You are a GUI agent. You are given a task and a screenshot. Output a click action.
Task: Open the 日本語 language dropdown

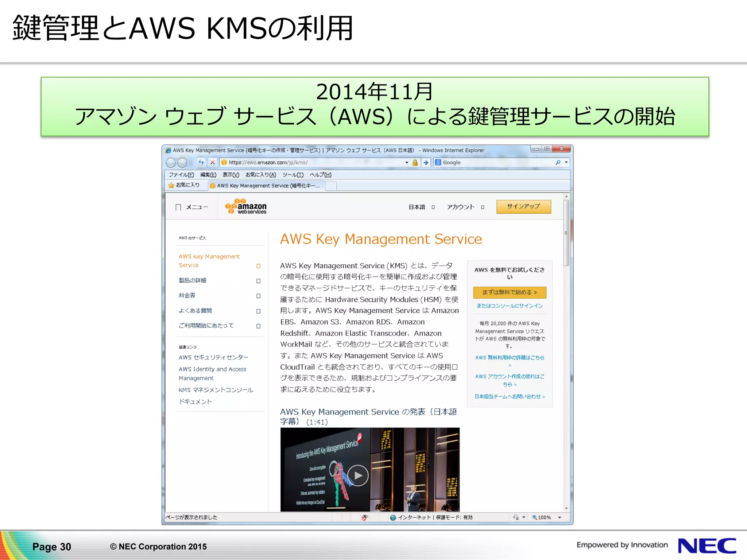pos(422,207)
